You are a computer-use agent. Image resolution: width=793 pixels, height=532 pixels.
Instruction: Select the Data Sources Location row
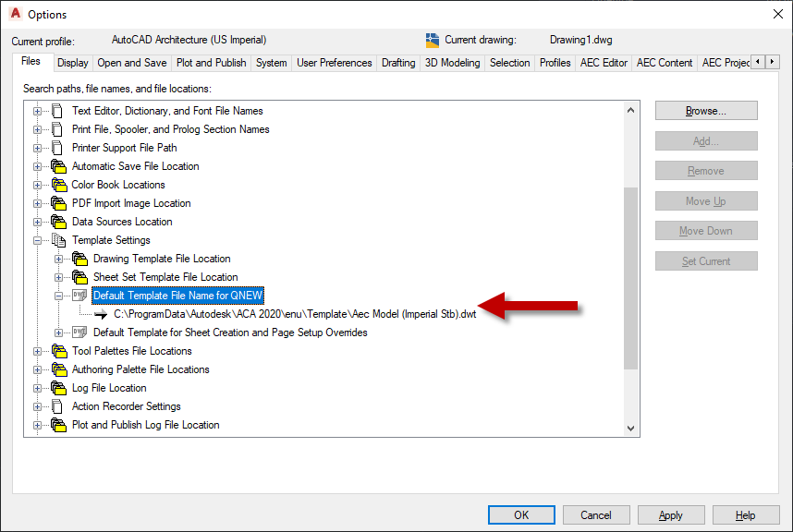point(122,222)
